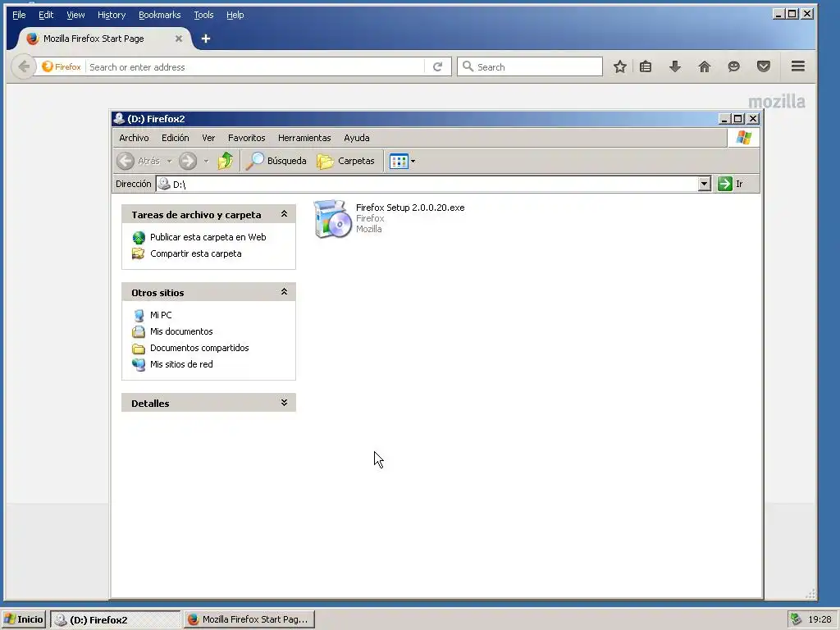Open Firefox File menu
Viewport: 840px width, 630px height.
coord(19,15)
